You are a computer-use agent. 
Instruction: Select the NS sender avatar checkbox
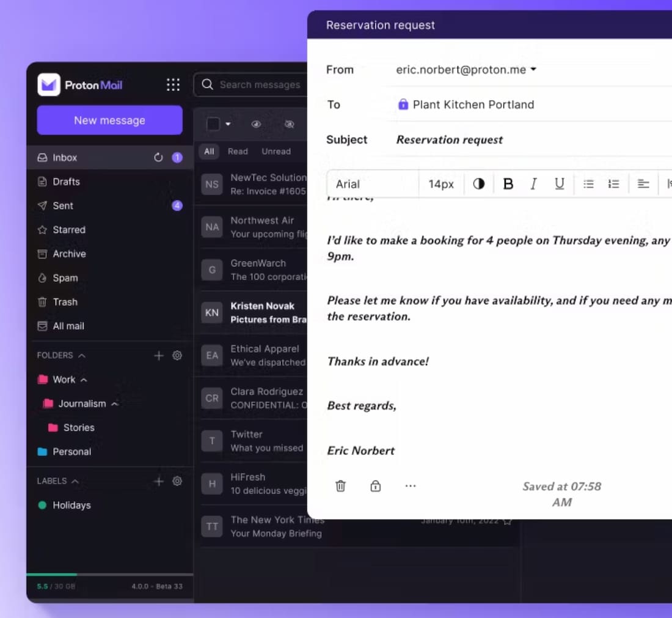pyautogui.click(x=212, y=185)
